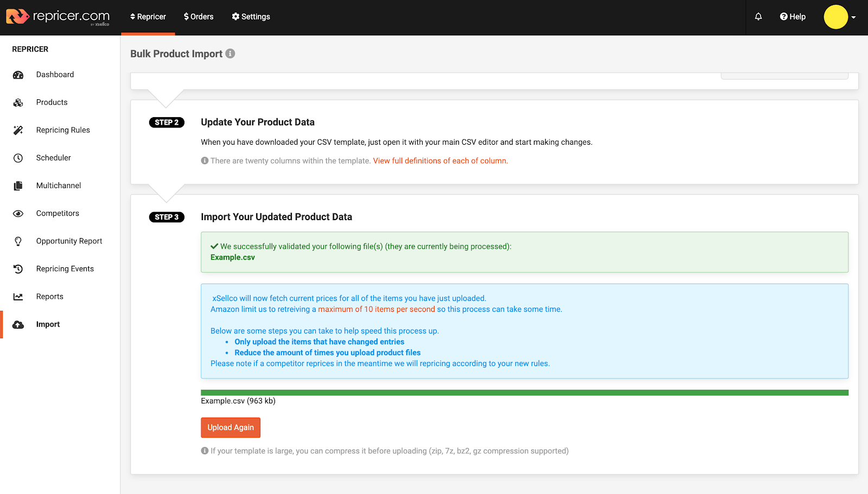Open the Repricer top menu

click(148, 17)
